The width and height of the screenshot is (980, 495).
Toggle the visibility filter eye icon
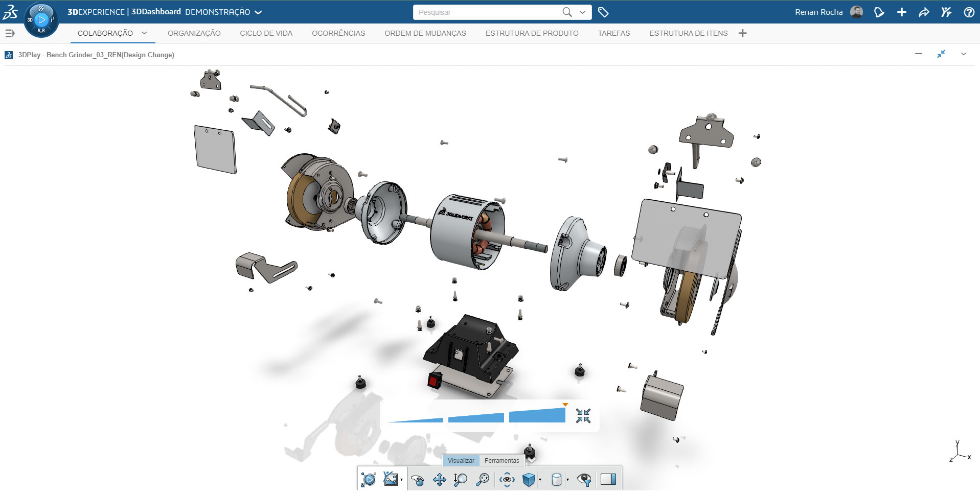[584, 479]
